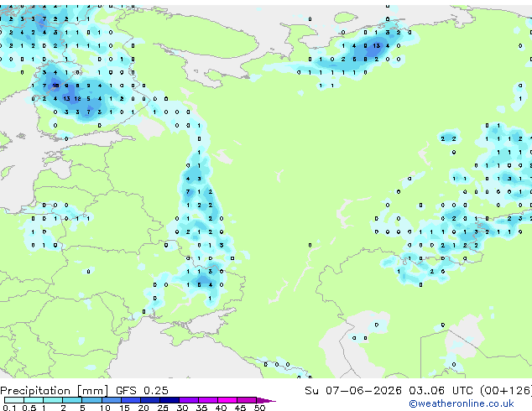Click the "30" legend scale label
This screenshot has height=411, width=532.
pyautogui.click(x=182, y=408)
